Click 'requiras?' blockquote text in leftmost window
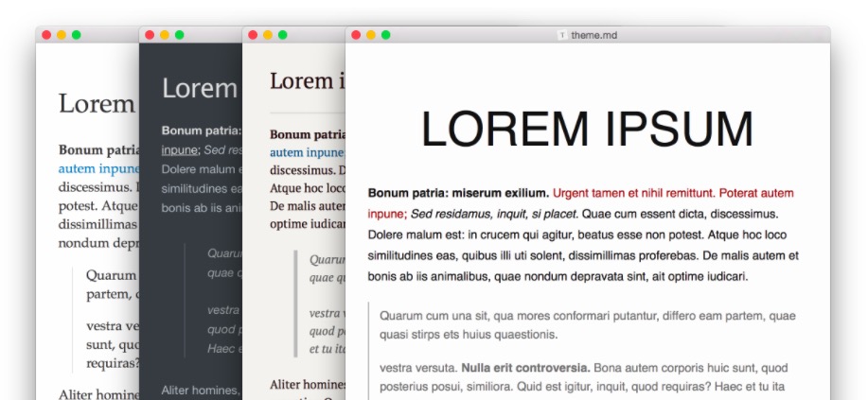868x400 pixels. click(113, 363)
